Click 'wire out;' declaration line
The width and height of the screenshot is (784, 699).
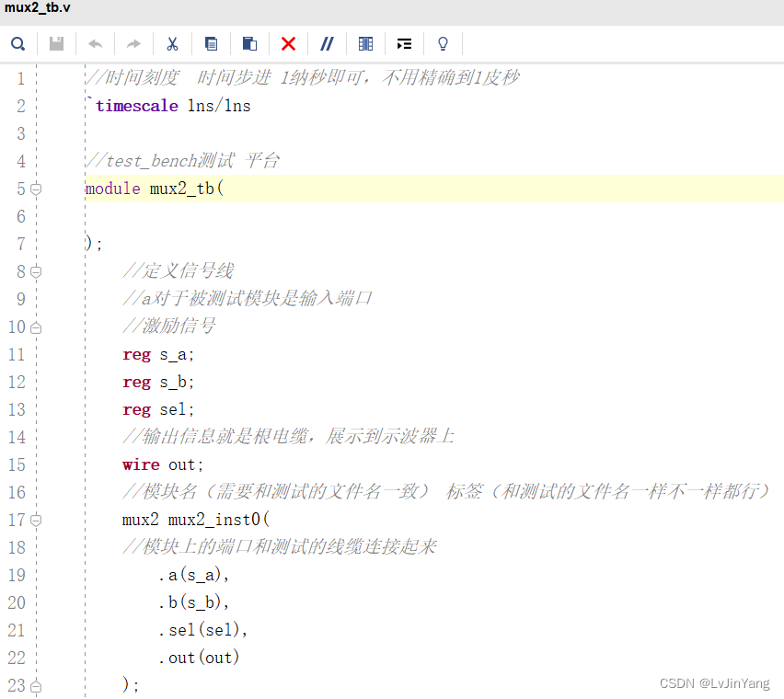pos(163,465)
